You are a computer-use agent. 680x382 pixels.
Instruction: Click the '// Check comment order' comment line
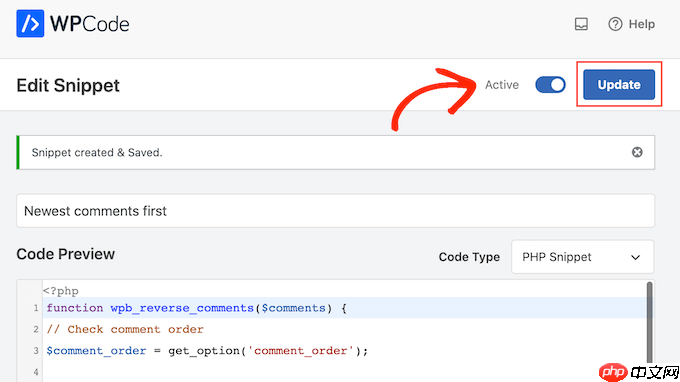coord(125,329)
